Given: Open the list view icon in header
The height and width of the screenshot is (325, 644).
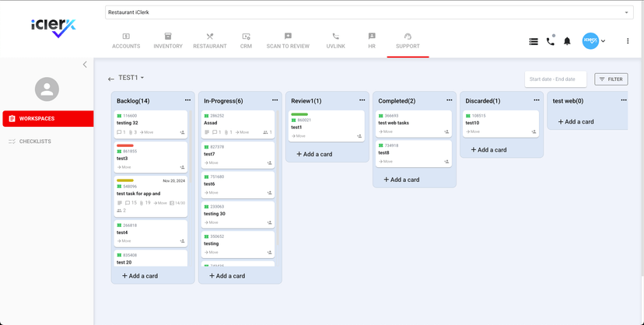Looking at the screenshot, I should click(x=534, y=41).
